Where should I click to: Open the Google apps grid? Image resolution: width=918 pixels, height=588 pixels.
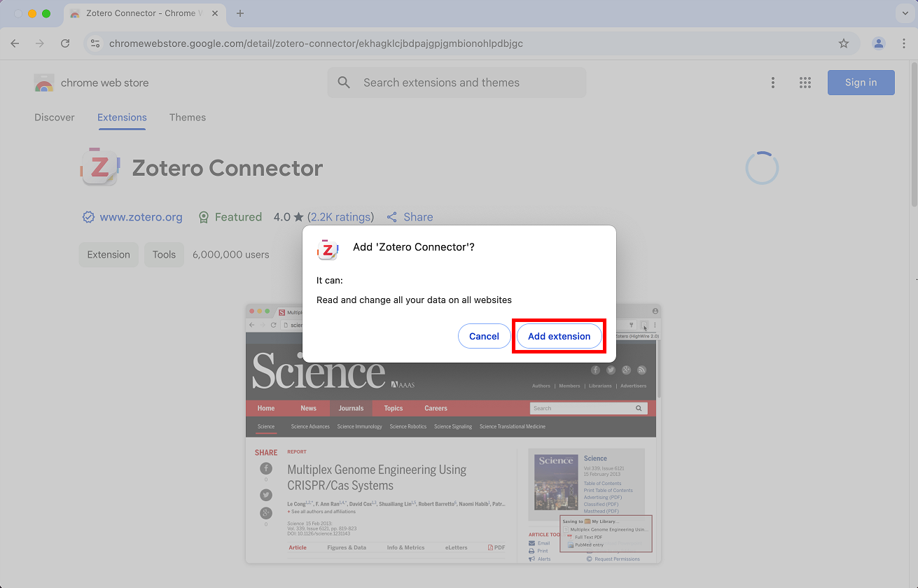tap(805, 83)
